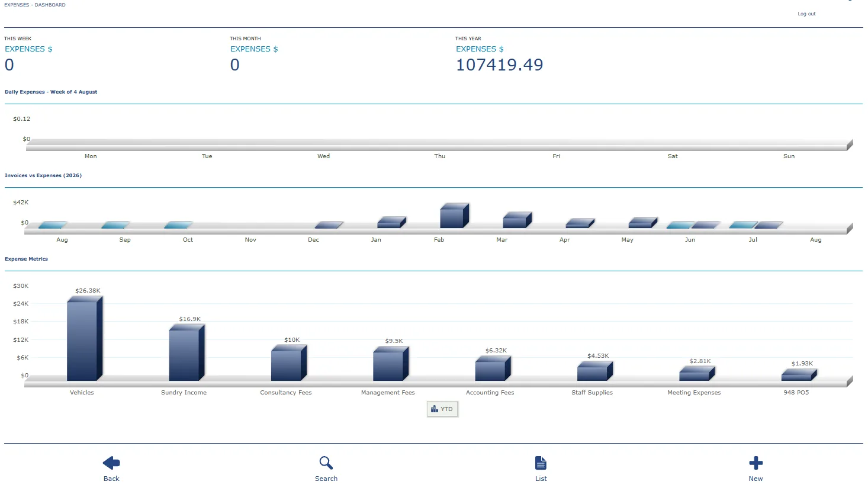This screenshot has height=494, width=868.
Task: Select the Vehicles expense bar
Action: [85, 338]
